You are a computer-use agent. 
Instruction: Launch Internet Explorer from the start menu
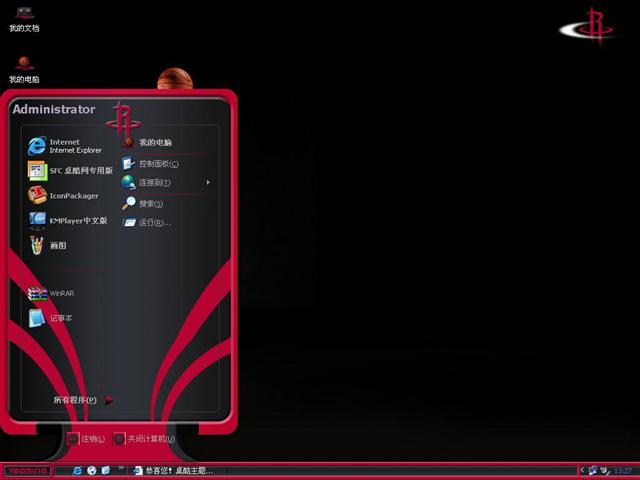pos(65,146)
